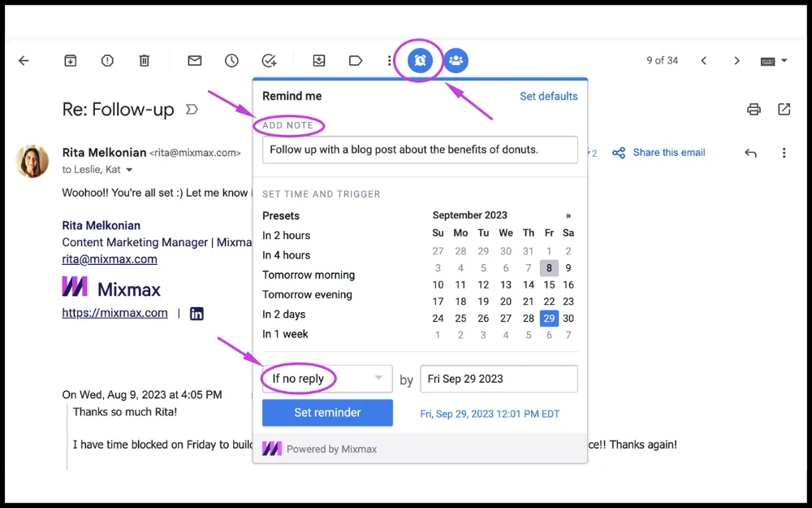Select preset Tomorrow evening

pyautogui.click(x=307, y=294)
